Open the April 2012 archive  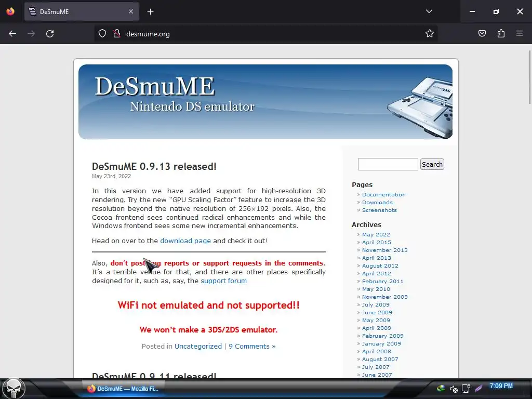(377, 273)
